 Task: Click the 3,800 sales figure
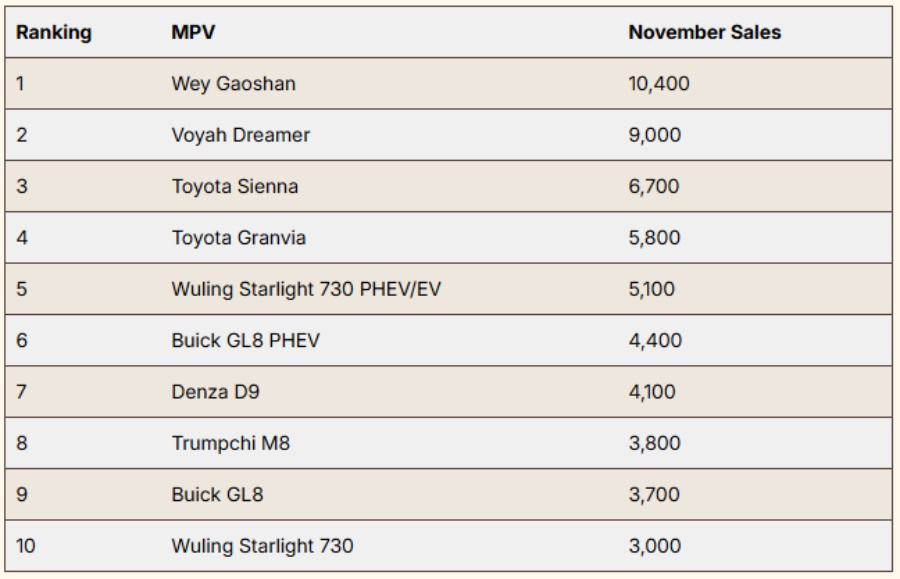coord(654,443)
